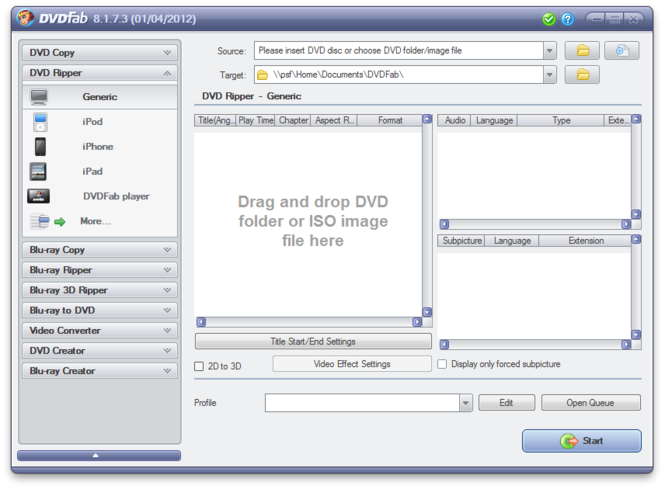Click subpicture list scroll-left arrow
The height and width of the screenshot is (489, 665).
[x=444, y=344]
